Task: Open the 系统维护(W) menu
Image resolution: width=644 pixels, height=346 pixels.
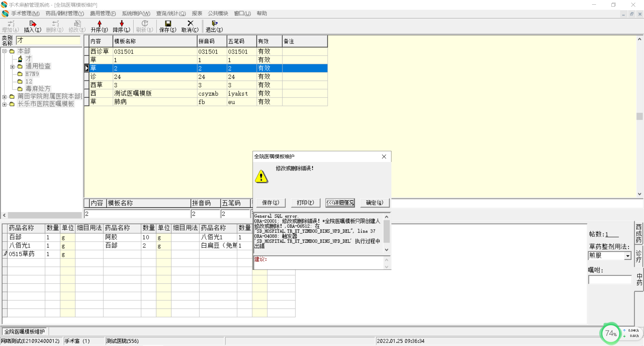Action: tap(136, 13)
